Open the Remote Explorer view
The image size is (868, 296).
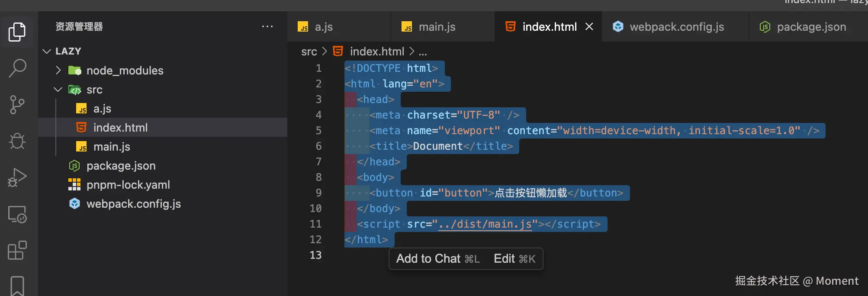pyautogui.click(x=17, y=214)
